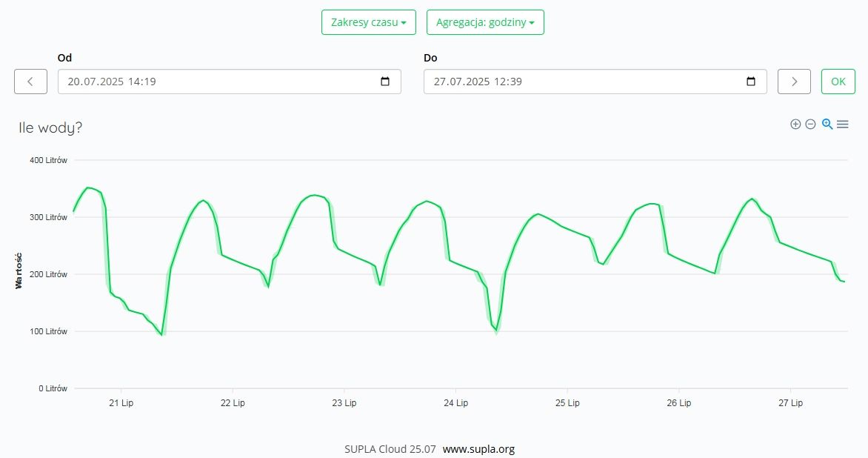Click the chart title Ile wody?
This screenshot has height=458, width=868.
coord(50,128)
